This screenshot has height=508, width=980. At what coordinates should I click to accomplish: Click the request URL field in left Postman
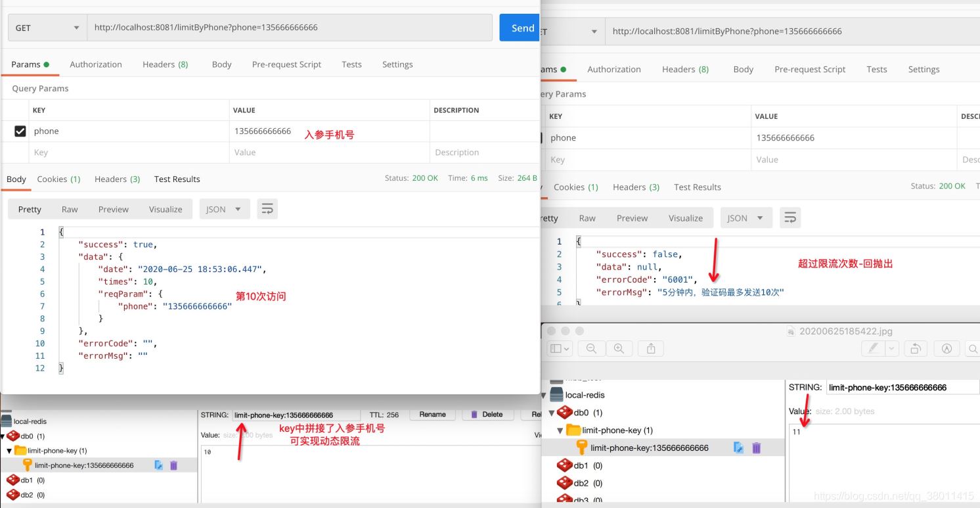coord(290,28)
